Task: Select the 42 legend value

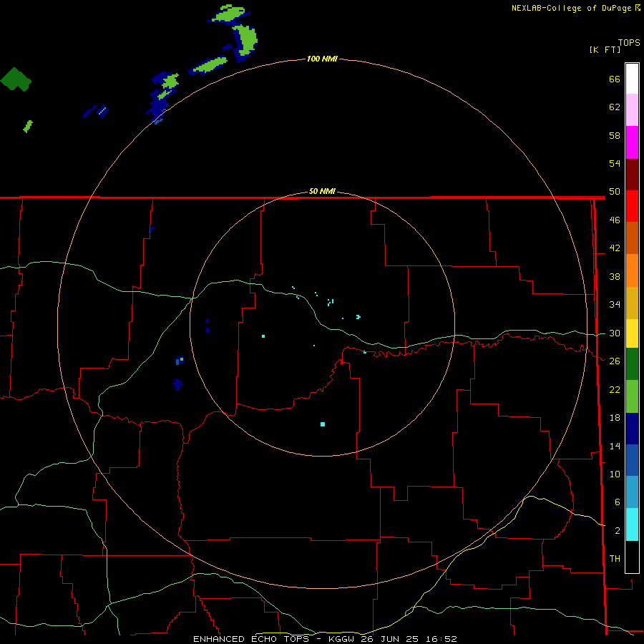Action: click(x=615, y=248)
